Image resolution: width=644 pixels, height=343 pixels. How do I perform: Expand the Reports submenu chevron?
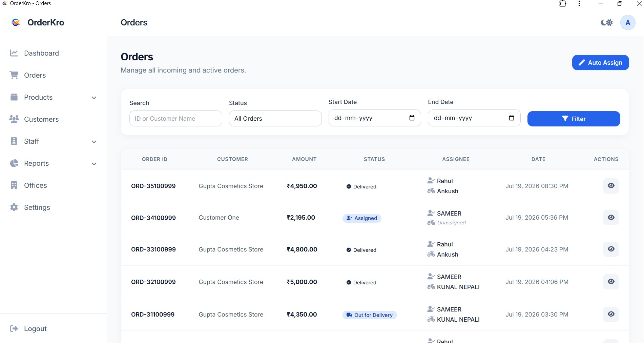click(94, 164)
